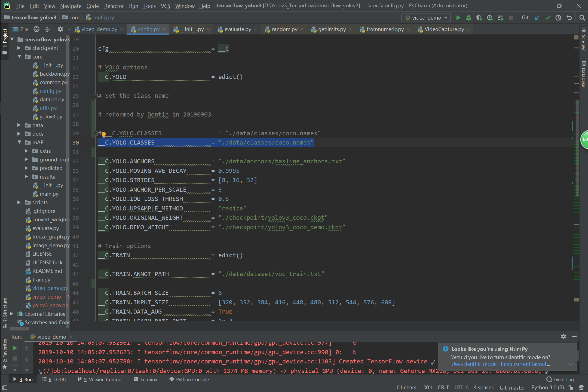
Task: Click the green Run button in toolbar
Action: click(458, 18)
